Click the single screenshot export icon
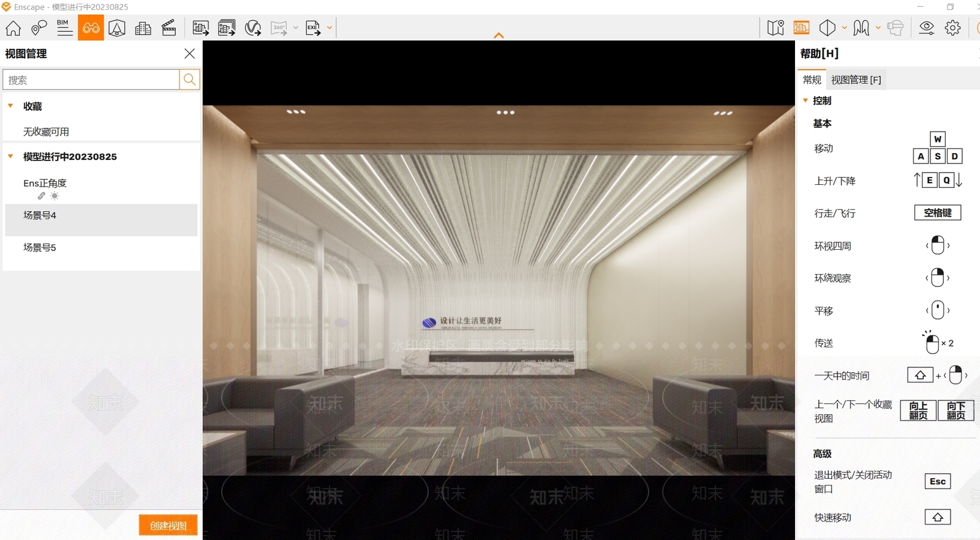The height and width of the screenshot is (540, 980). coord(200,28)
